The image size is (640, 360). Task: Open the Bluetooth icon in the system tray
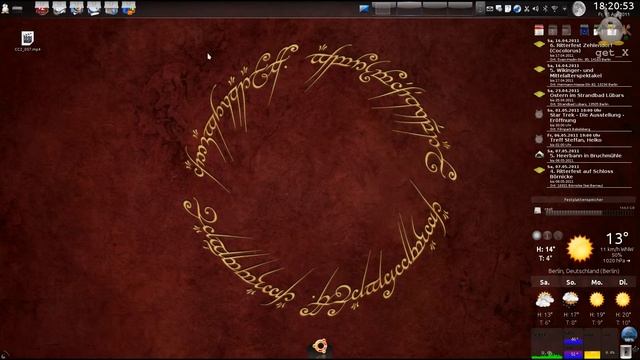coord(545,9)
